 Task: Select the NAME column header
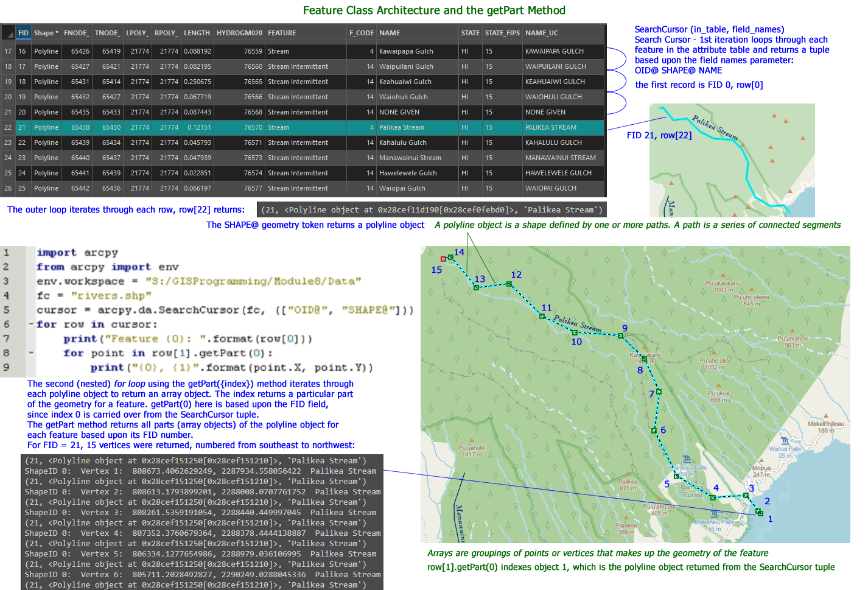pos(418,33)
